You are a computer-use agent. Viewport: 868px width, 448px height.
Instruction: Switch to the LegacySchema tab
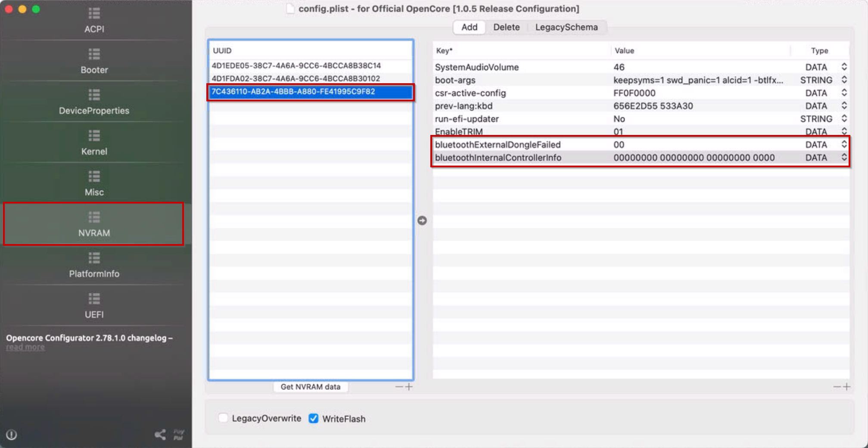pyautogui.click(x=566, y=27)
